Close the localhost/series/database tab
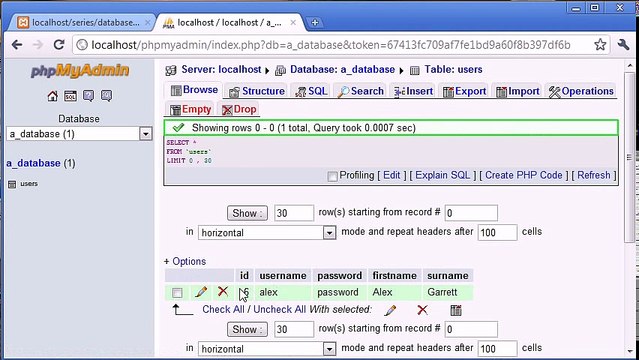639x360 pixels. 147,23
